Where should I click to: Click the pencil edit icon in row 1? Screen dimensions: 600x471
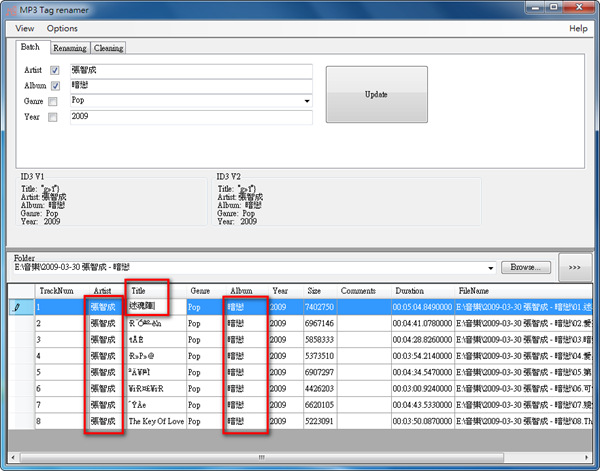16,307
